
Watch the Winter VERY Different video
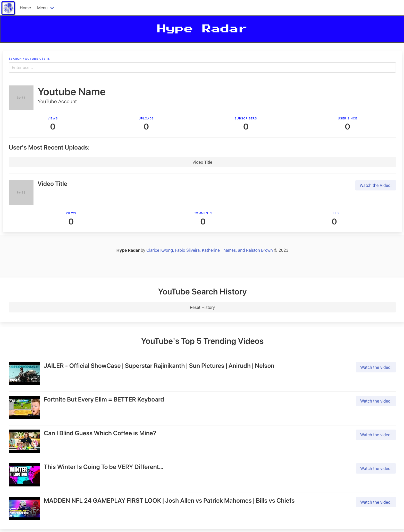[x=376, y=468]
